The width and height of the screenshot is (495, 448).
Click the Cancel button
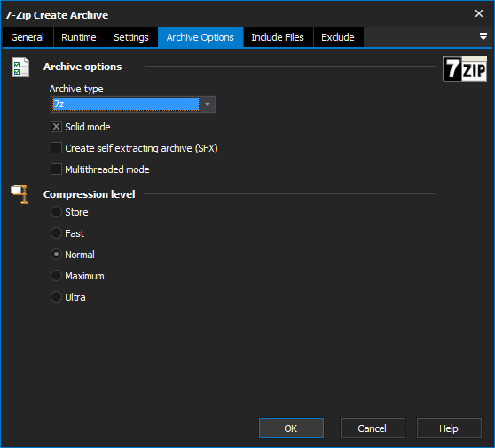pyautogui.click(x=373, y=428)
